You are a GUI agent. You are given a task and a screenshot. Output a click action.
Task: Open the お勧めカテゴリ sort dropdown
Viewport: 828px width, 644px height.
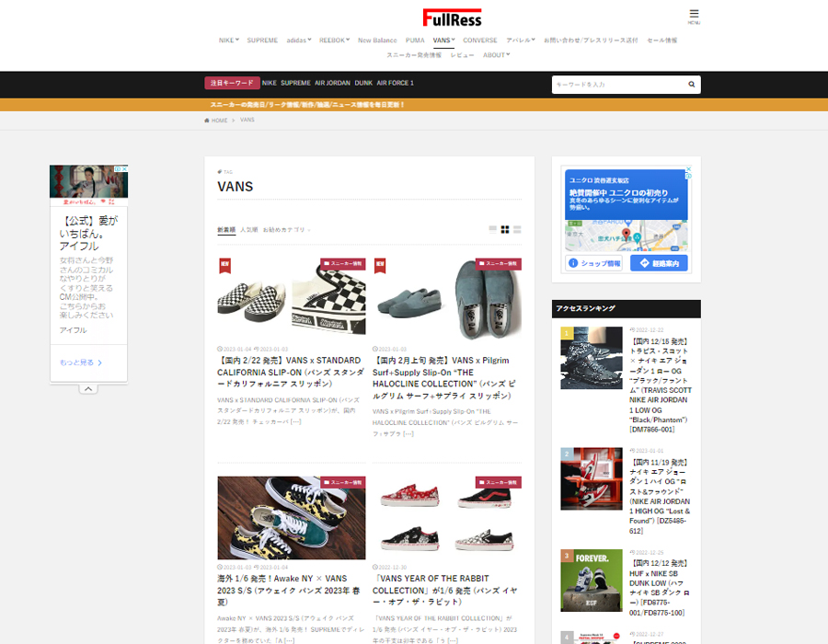click(x=286, y=230)
